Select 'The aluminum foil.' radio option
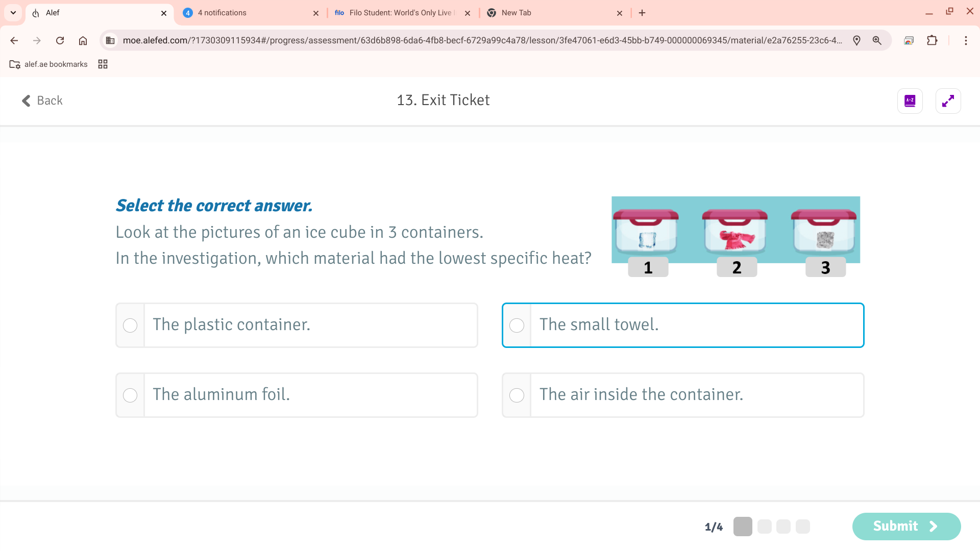This screenshot has width=980, height=551. click(130, 395)
